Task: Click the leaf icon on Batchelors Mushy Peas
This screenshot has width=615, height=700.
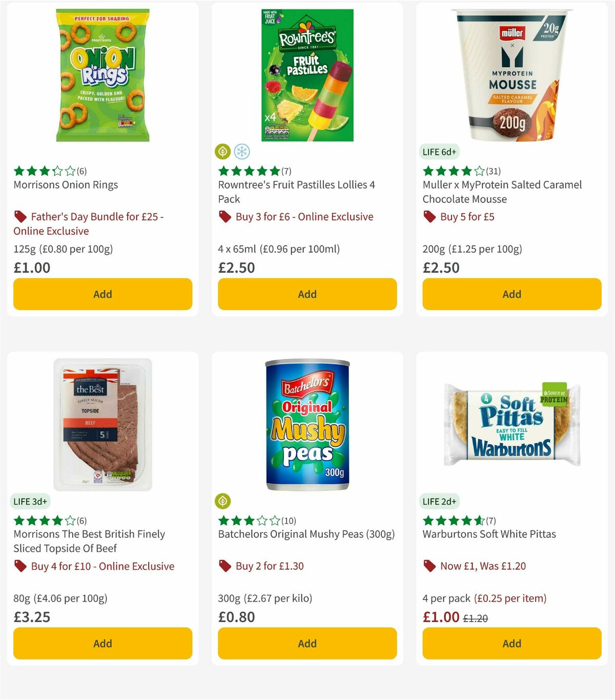Action: click(223, 501)
